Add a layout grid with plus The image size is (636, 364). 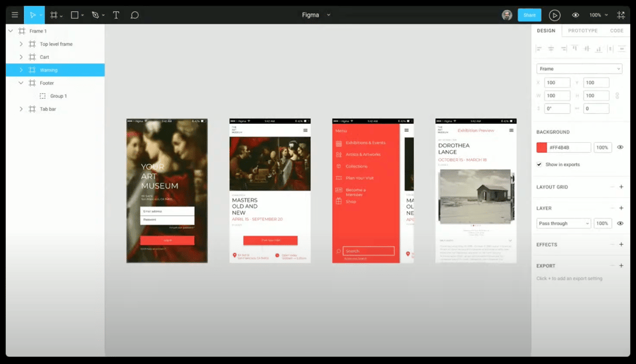point(621,187)
